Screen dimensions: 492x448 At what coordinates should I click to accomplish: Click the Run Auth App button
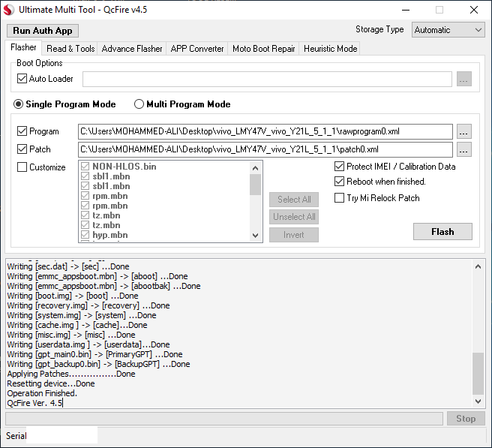pyautogui.click(x=43, y=31)
